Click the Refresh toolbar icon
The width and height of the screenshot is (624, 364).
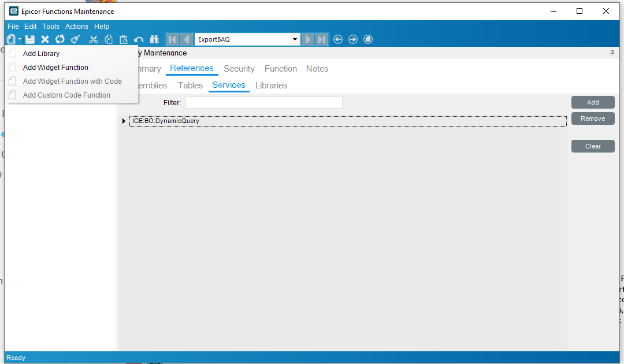(60, 39)
